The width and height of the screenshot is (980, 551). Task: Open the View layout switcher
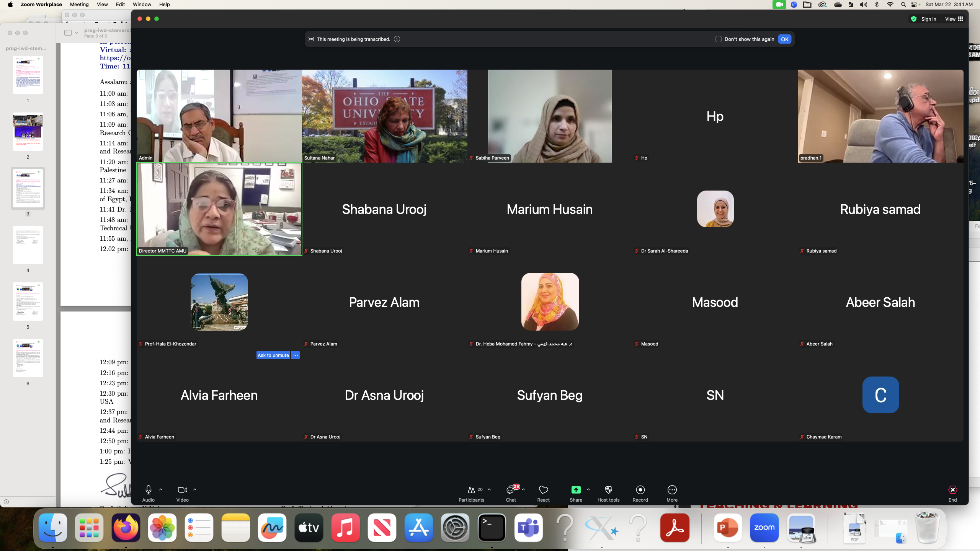954,19
